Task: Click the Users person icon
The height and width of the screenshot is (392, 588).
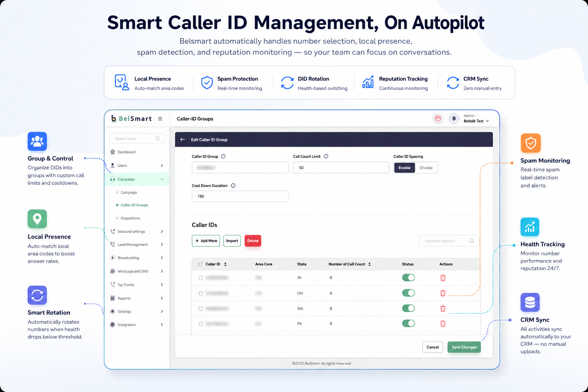Action: (113, 165)
